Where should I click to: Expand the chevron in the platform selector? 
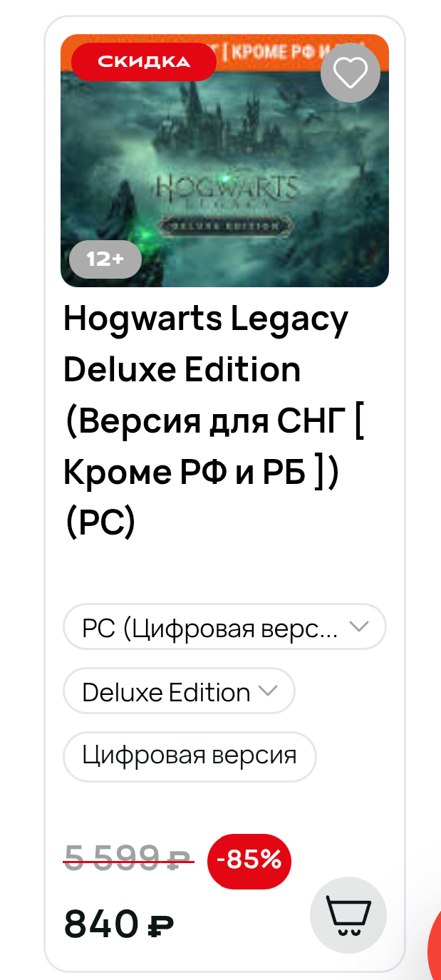pos(359,627)
